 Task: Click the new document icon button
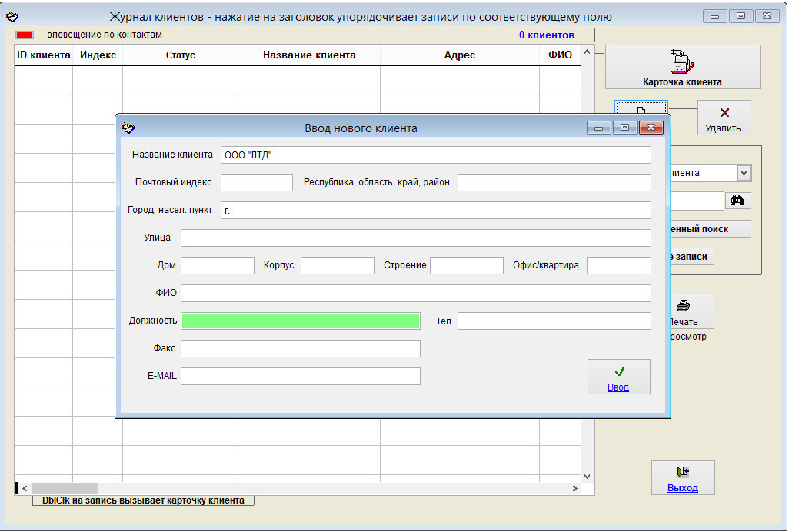[641, 108]
